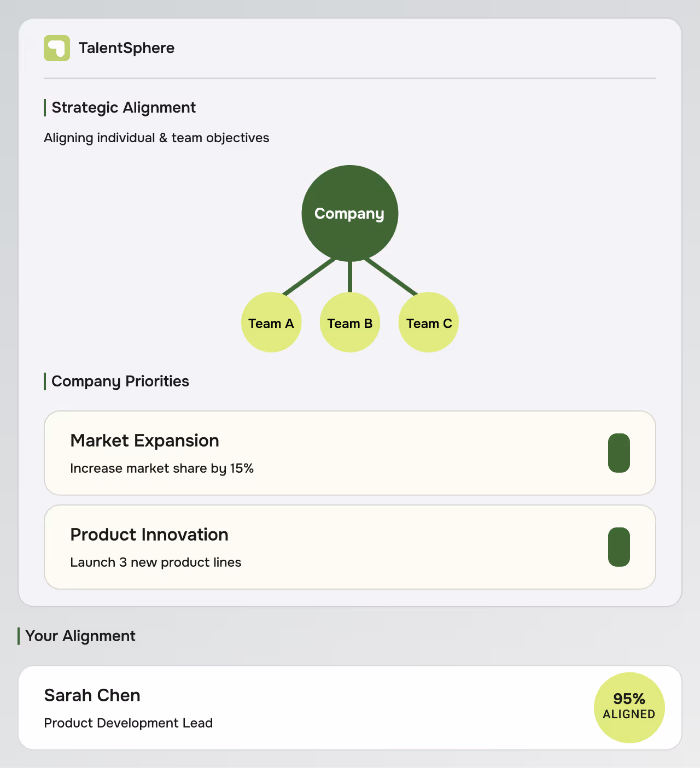The width and height of the screenshot is (700, 768).
Task: Click the connector line to Team B
Action: (x=350, y=277)
